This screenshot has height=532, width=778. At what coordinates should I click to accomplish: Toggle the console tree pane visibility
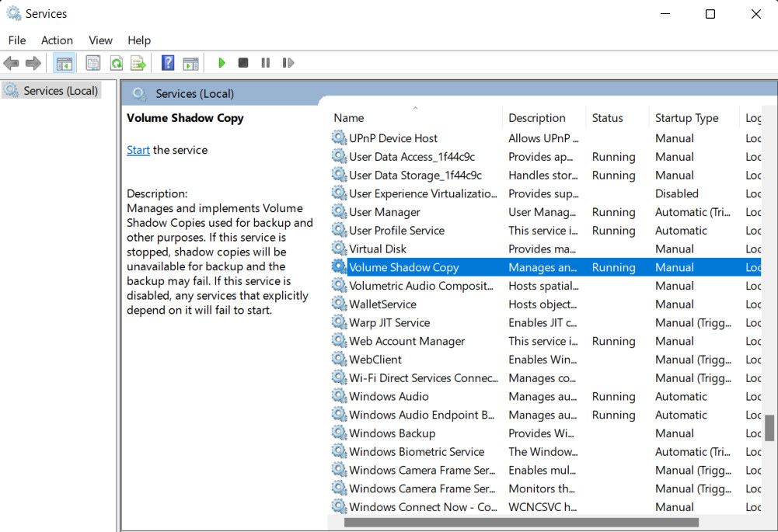[x=63, y=63]
